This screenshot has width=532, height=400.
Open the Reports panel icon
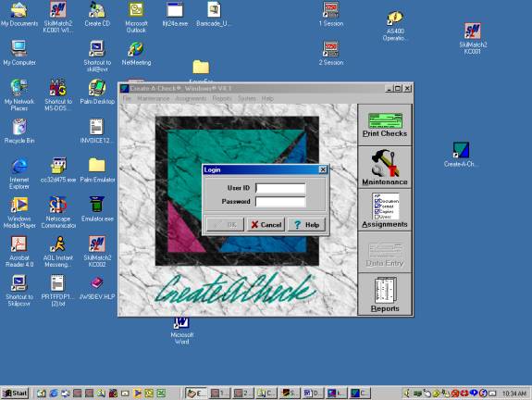point(385,294)
